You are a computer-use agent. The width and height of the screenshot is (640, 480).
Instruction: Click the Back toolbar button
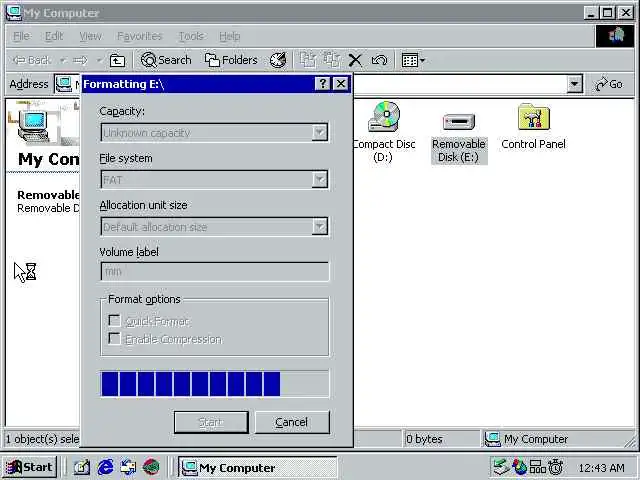click(x=32, y=60)
